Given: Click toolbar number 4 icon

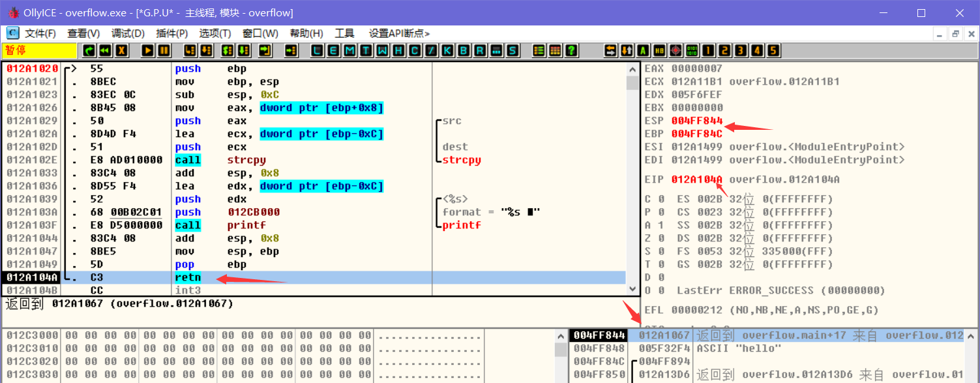Looking at the screenshot, I should 758,50.
